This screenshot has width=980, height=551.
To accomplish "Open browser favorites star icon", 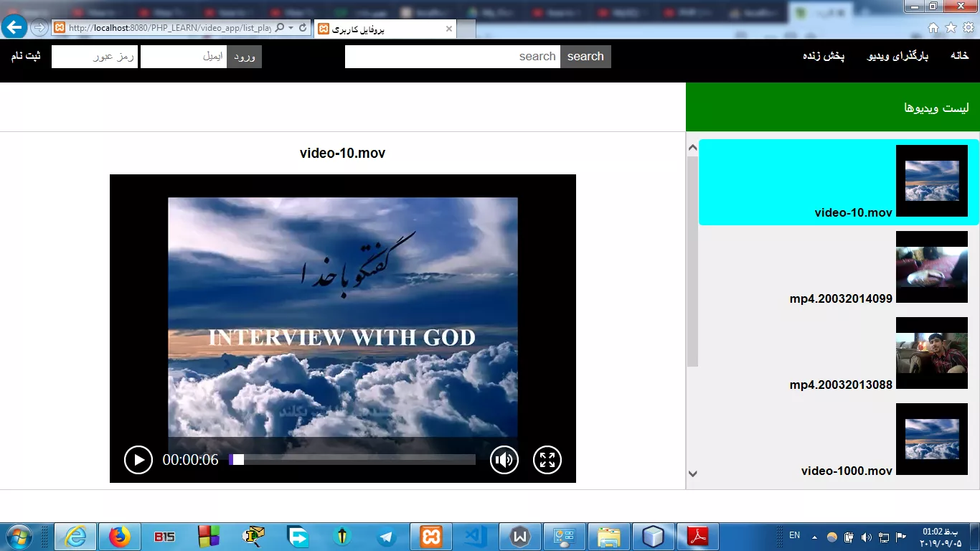I will point(951,28).
